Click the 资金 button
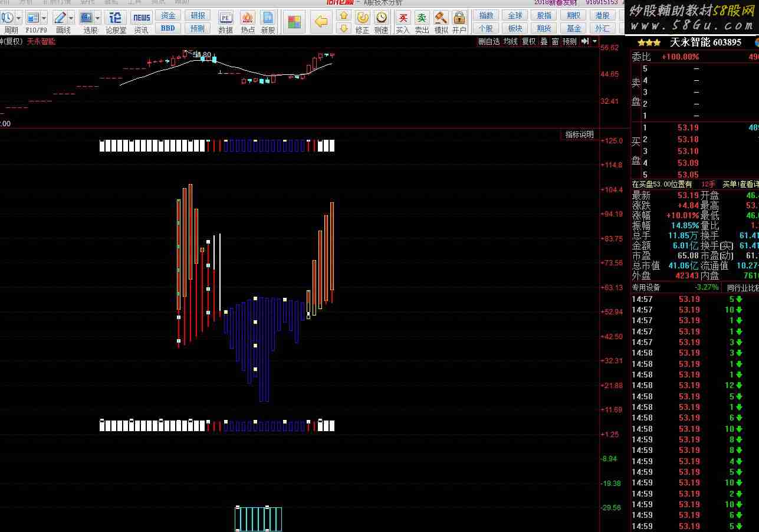This screenshot has width=759, height=532. [168, 16]
